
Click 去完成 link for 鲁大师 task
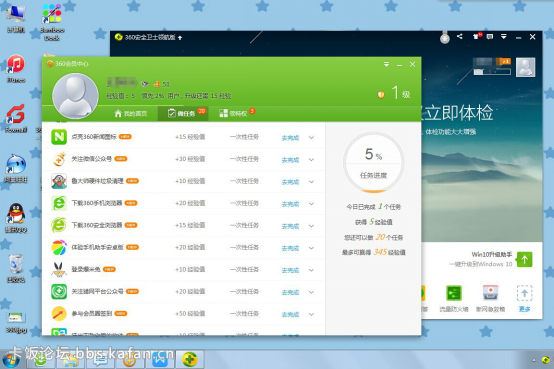click(x=290, y=182)
